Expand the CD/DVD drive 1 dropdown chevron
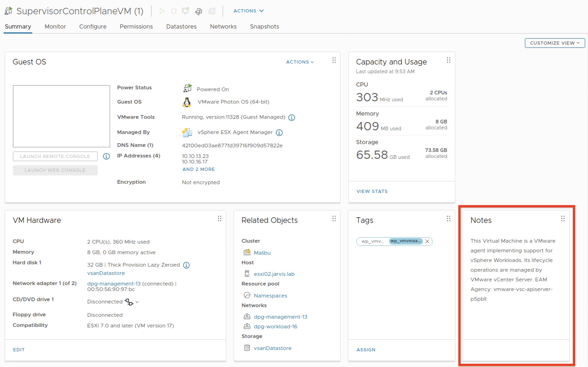 pos(137,302)
